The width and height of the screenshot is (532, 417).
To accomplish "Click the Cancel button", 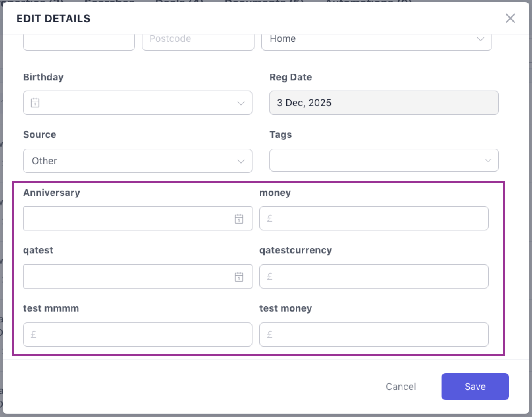I will [401, 387].
